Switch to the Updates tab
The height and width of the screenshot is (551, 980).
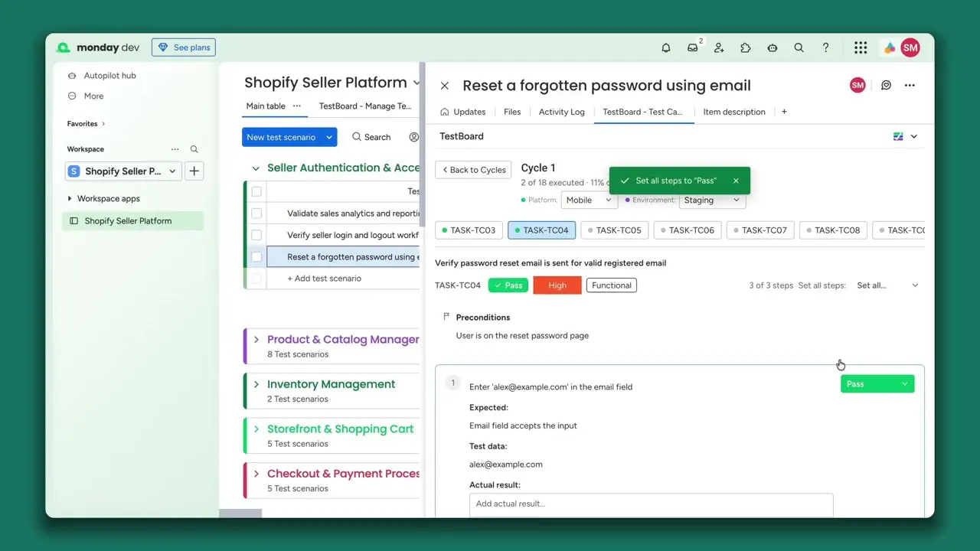pyautogui.click(x=463, y=112)
